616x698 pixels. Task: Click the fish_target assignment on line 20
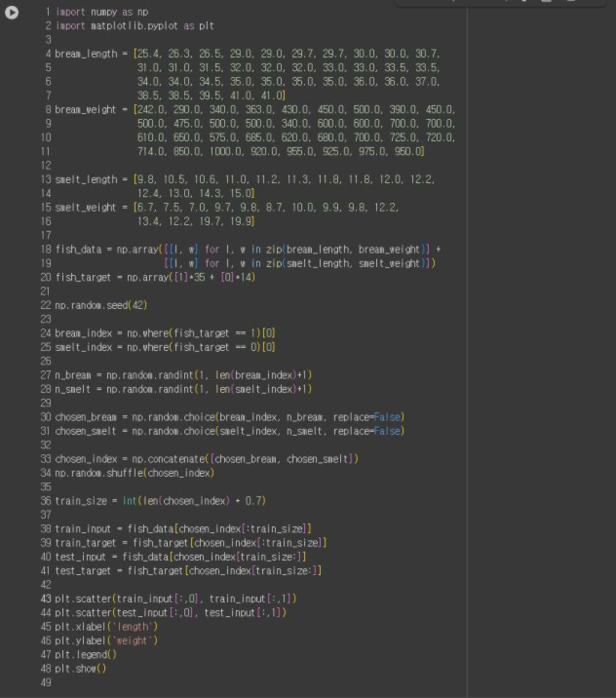pos(83,277)
